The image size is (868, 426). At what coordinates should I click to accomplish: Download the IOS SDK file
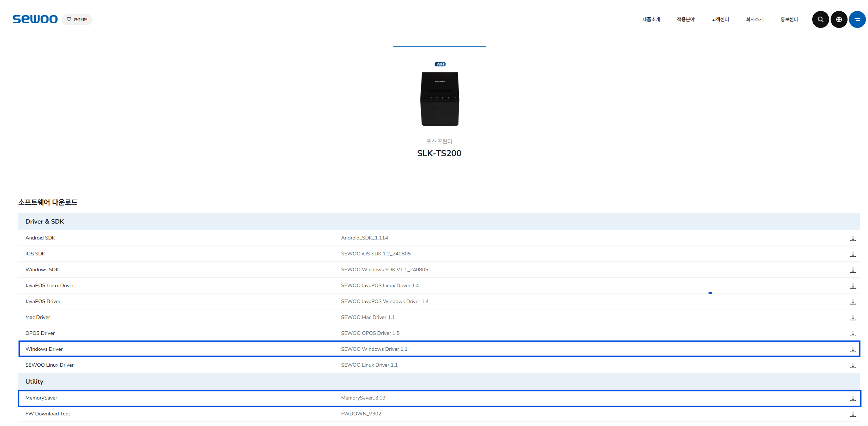tap(852, 254)
